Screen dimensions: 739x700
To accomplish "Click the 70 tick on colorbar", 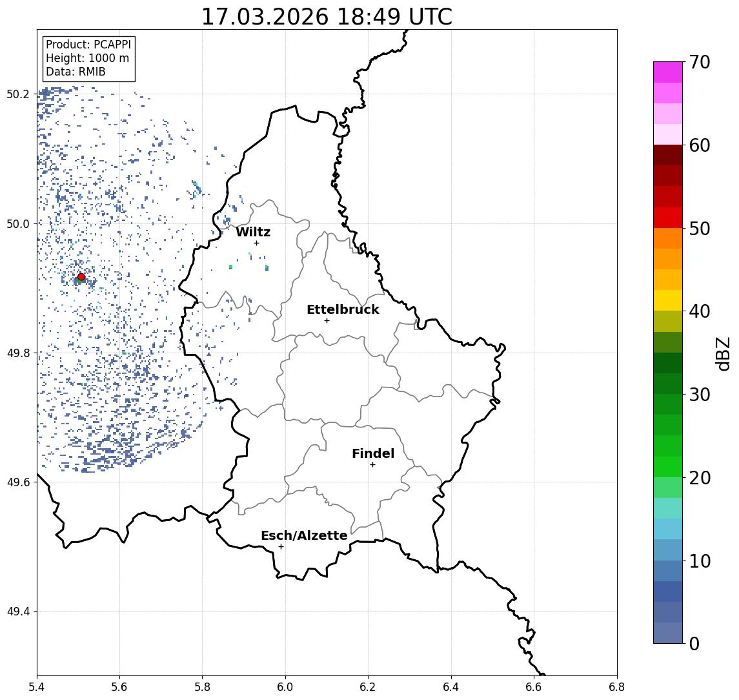I will click(700, 62).
